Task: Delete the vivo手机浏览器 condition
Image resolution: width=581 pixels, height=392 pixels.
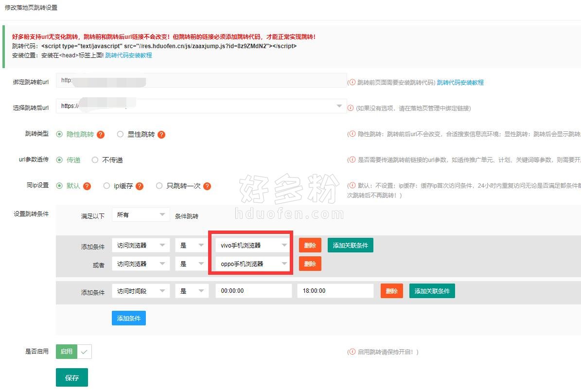Action: tap(310, 245)
